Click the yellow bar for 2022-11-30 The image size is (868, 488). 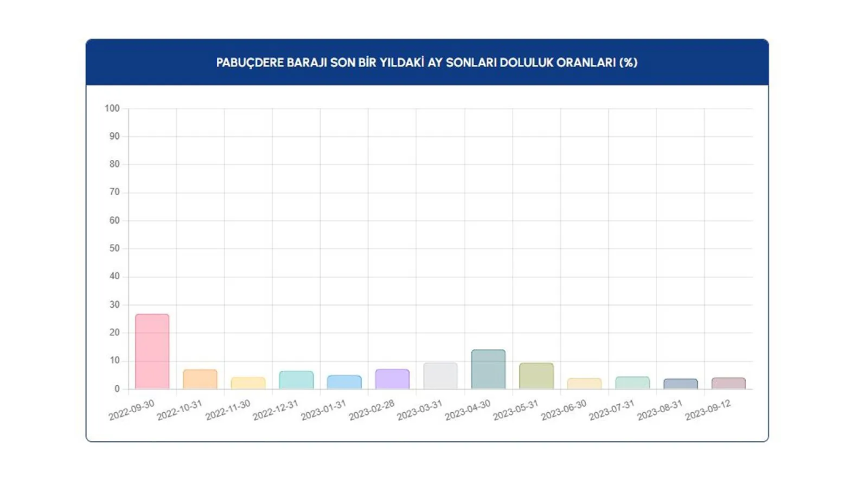tap(248, 383)
